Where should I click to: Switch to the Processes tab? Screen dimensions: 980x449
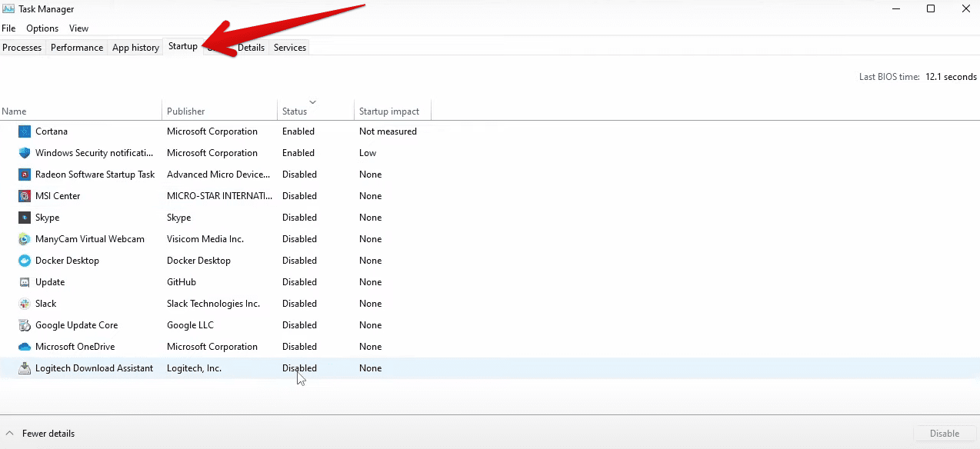pos(22,48)
